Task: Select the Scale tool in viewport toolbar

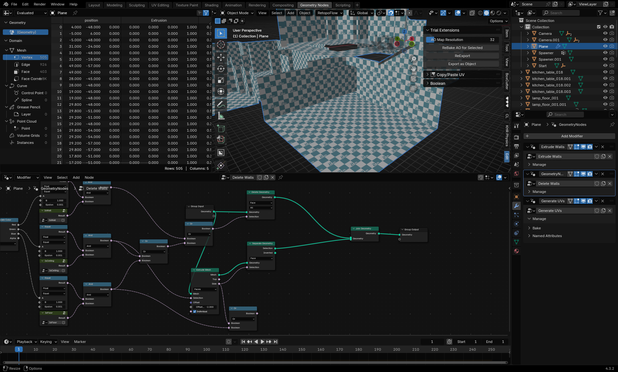Action: [x=221, y=80]
